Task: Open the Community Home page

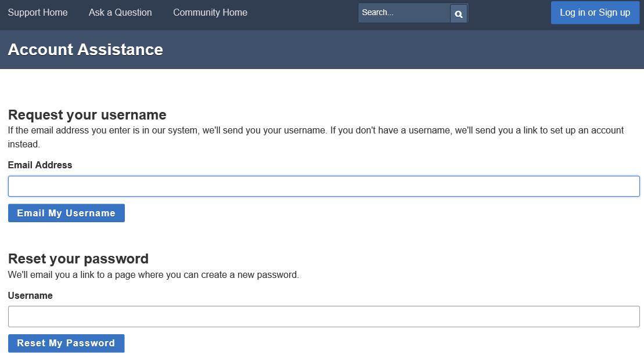Action: pos(210,12)
